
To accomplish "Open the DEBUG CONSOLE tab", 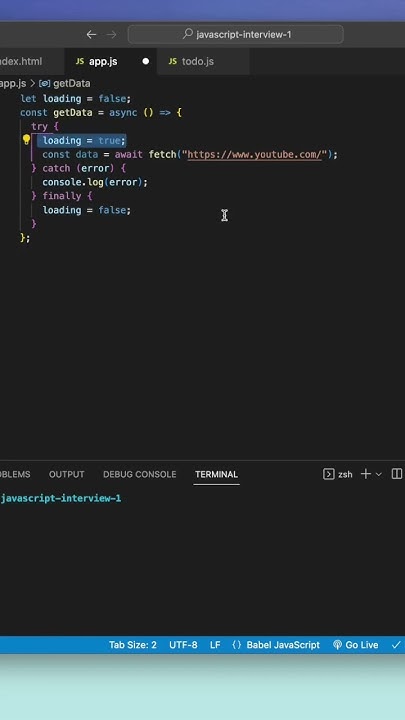I will click(x=140, y=474).
